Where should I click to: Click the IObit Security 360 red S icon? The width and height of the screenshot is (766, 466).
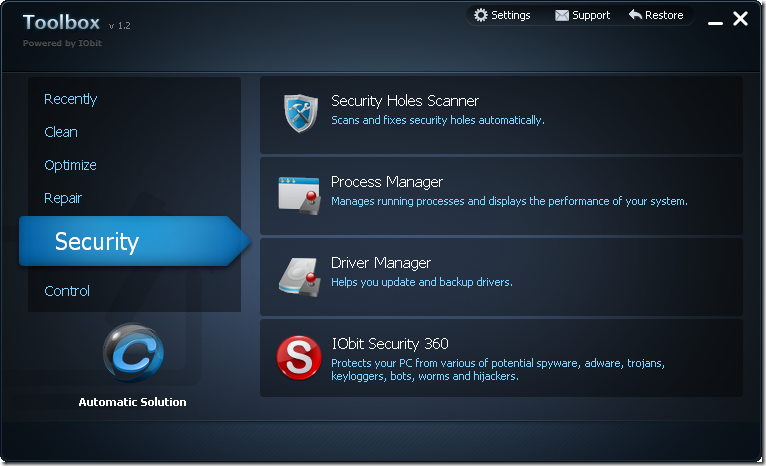coord(299,358)
